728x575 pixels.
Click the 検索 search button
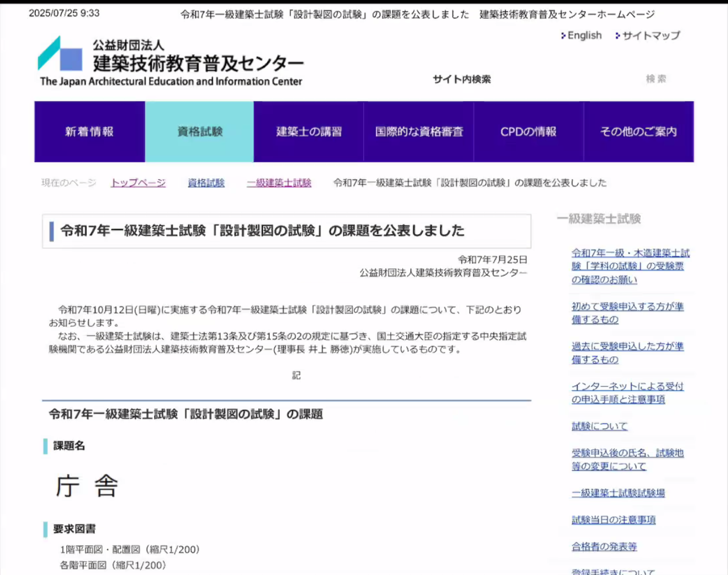(656, 79)
